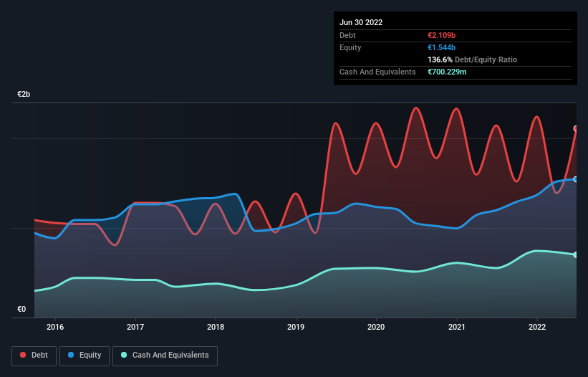Click the 136.6% Debt/Equity Ratio text
The height and width of the screenshot is (377, 588).
(472, 59)
